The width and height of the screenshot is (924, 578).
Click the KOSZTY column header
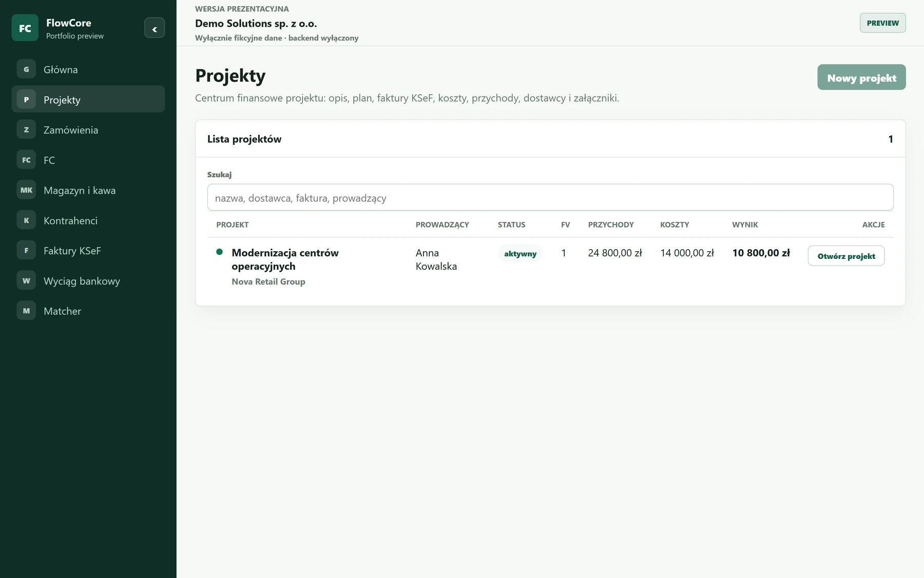coord(675,225)
